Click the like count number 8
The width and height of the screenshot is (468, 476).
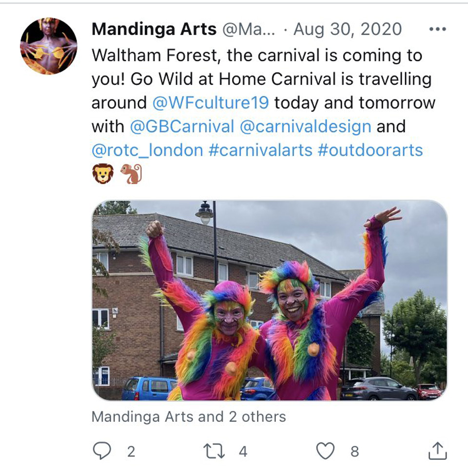click(355, 452)
